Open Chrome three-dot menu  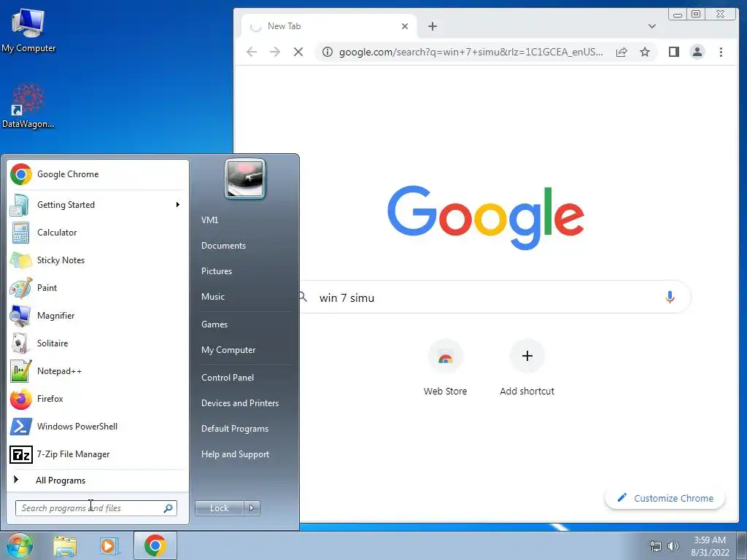pos(721,52)
